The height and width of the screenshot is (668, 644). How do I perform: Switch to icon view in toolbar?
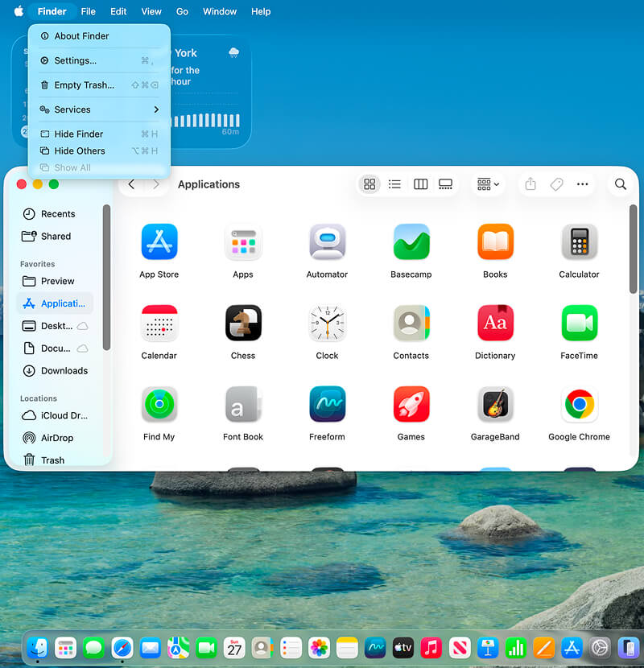369,184
